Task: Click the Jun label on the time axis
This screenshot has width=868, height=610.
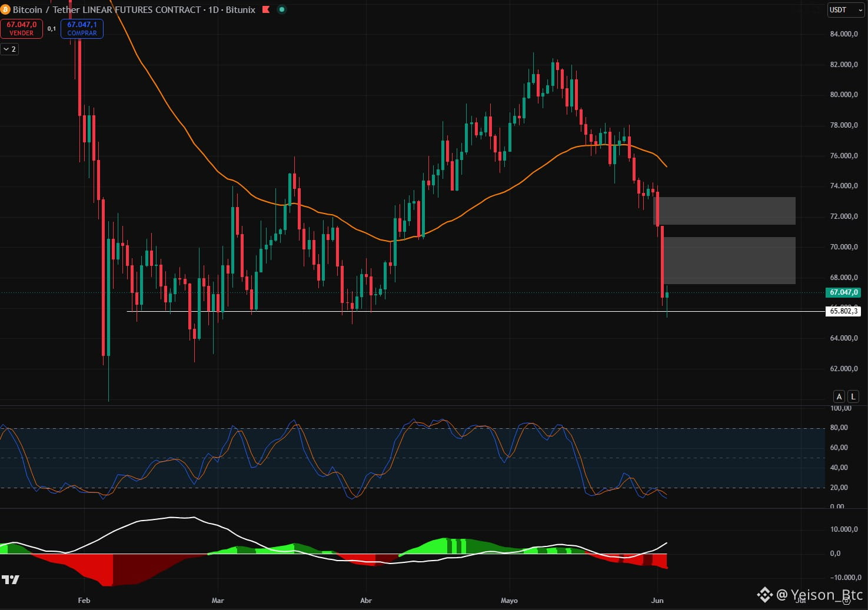Action: (x=657, y=601)
